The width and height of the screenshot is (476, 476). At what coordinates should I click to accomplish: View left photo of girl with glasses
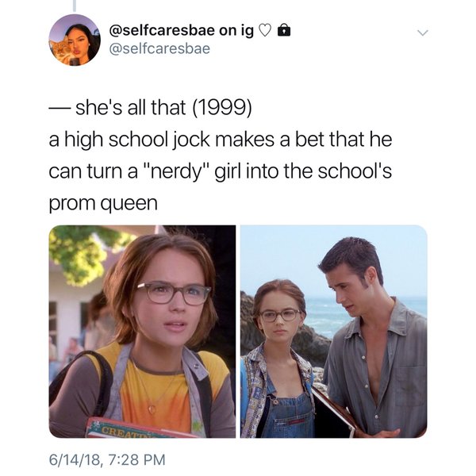click(142, 331)
